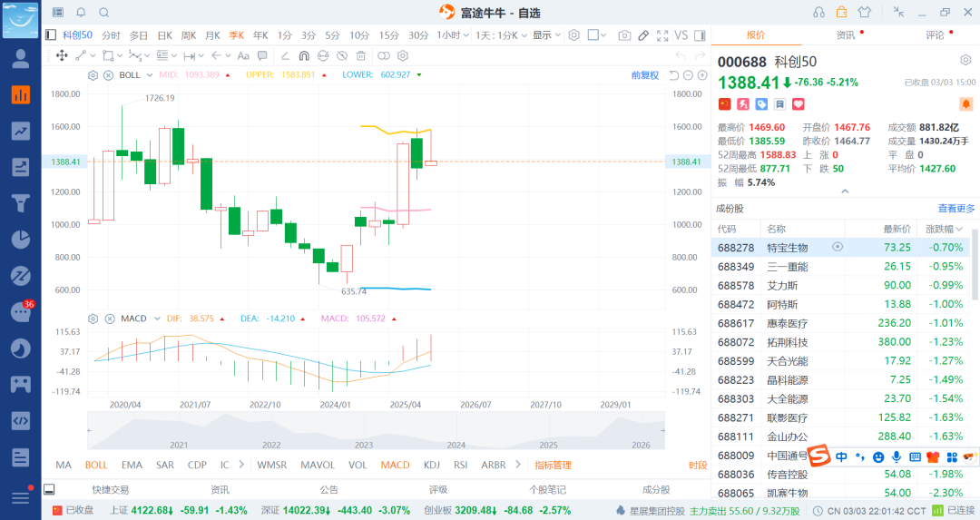This screenshot has width=980, height=520.
Task: Select the 日K chart period tab
Action: click(x=164, y=35)
